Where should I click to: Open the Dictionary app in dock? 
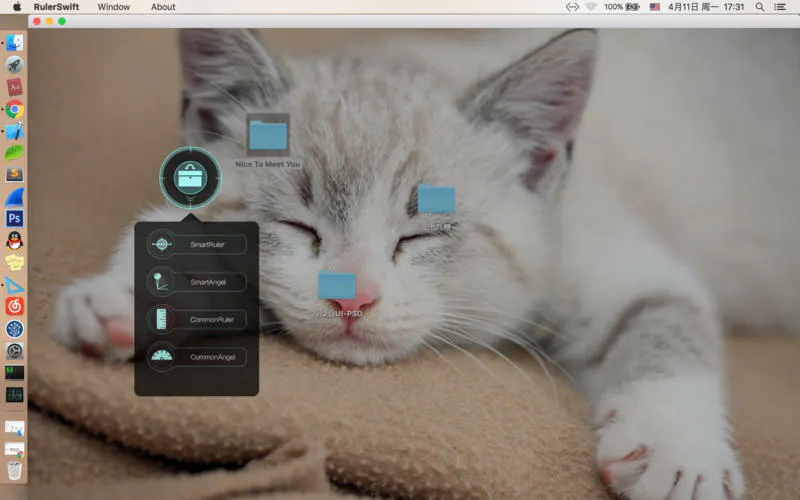click(x=14, y=87)
